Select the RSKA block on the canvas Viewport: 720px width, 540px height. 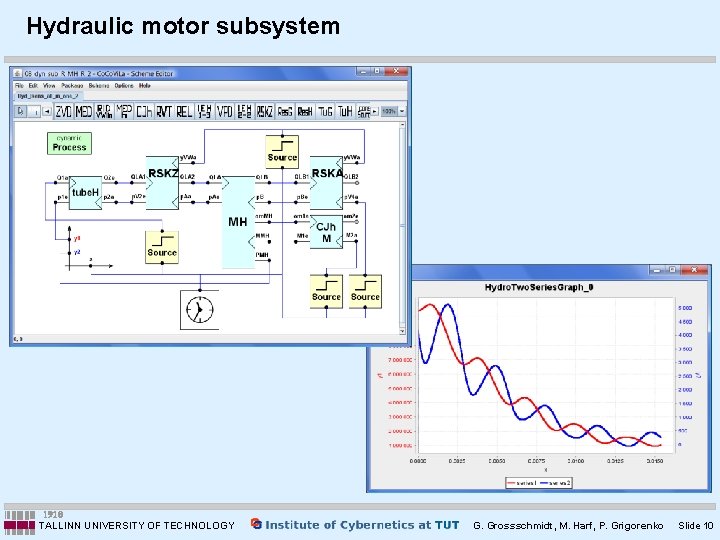coord(326,183)
